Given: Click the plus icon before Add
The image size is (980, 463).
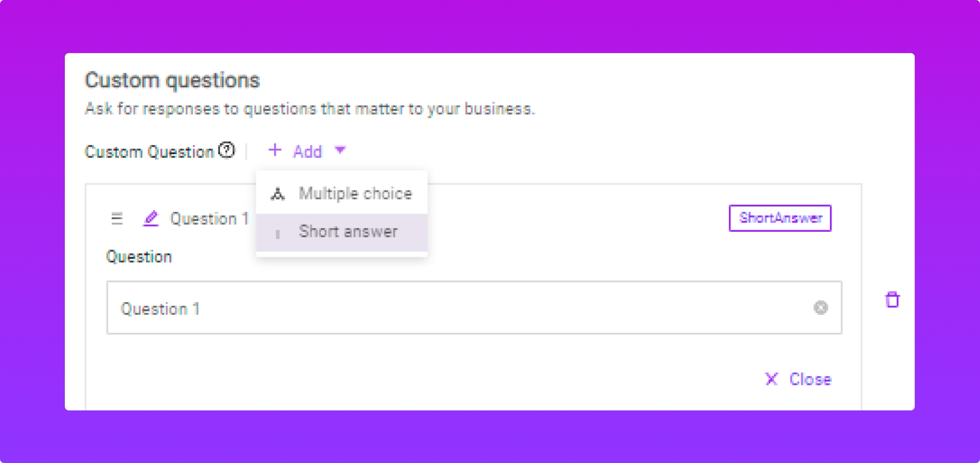Looking at the screenshot, I should pyautogui.click(x=275, y=150).
